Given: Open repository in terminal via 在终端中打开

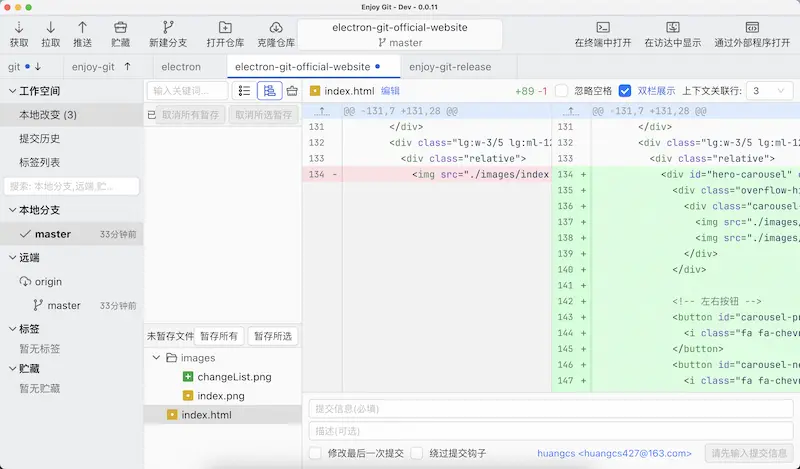Looking at the screenshot, I should [x=602, y=28].
